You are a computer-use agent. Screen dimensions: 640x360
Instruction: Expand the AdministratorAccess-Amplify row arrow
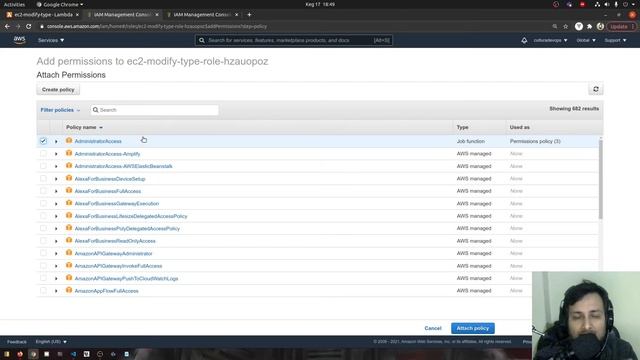point(56,154)
